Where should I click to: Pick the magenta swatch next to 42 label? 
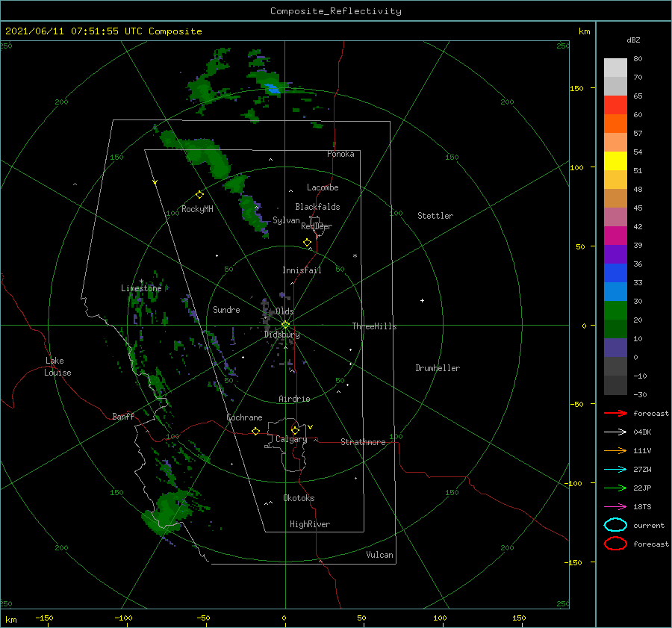coord(615,236)
